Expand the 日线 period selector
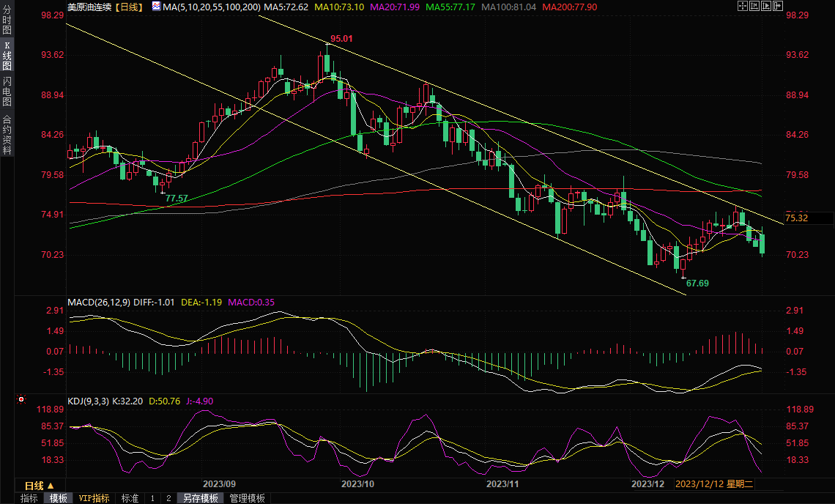The image size is (835, 504). [x=39, y=486]
